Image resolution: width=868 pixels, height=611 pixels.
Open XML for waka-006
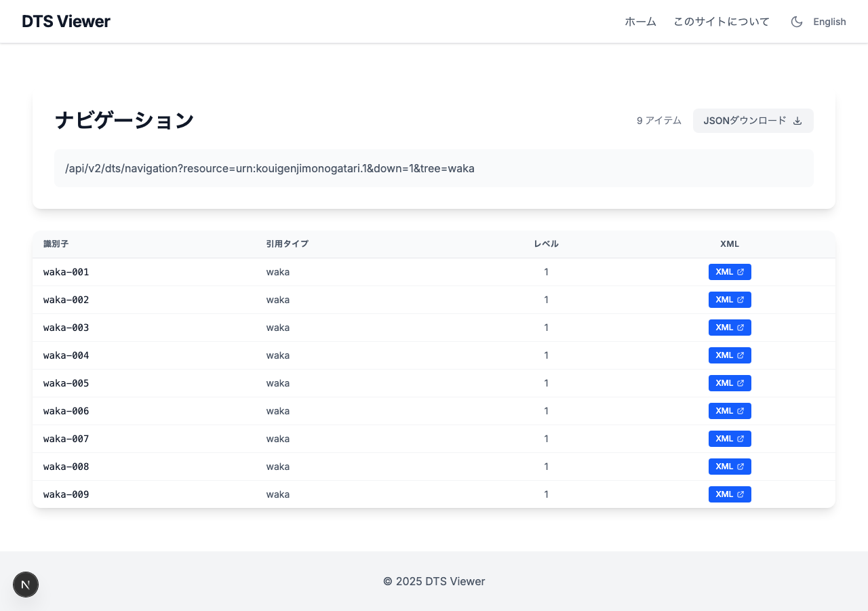tap(730, 410)
